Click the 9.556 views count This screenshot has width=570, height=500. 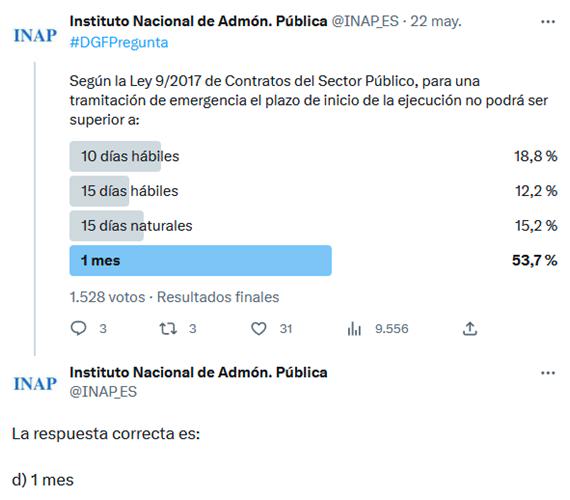(x=392, y=329)
